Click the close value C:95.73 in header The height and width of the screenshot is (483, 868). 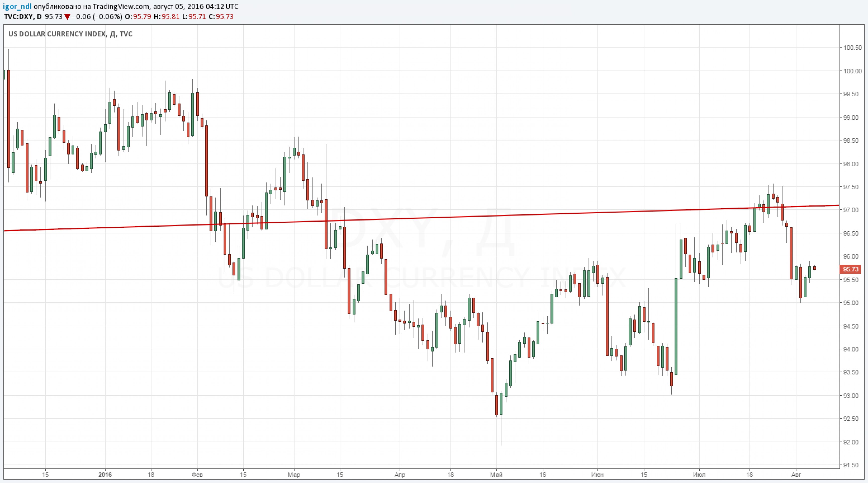click(x=221, y=17)
